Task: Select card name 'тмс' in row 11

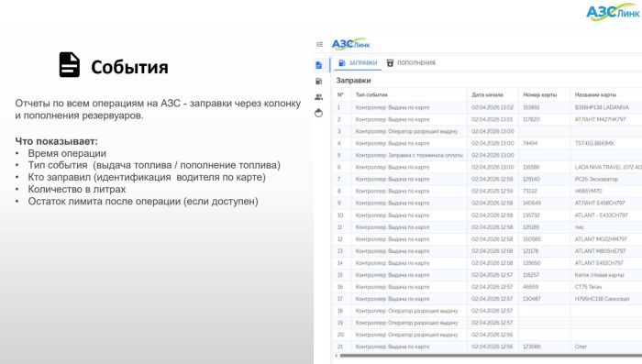Action: [x=580, y=227]
